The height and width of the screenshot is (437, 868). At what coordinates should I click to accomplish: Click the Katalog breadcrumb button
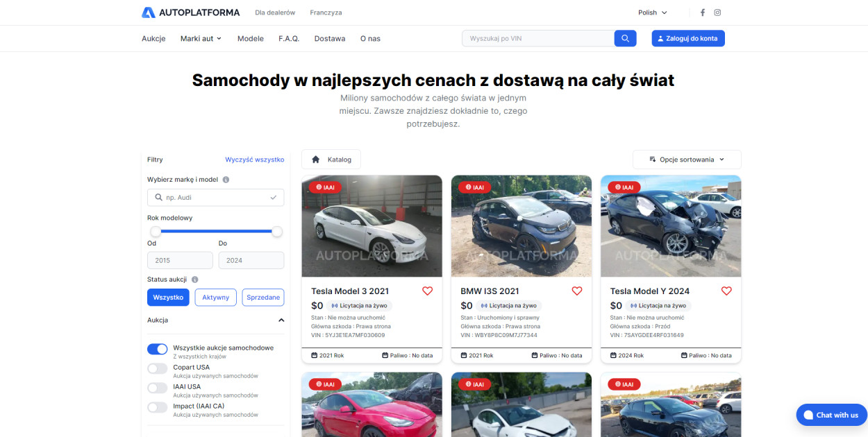click(331, 160)
